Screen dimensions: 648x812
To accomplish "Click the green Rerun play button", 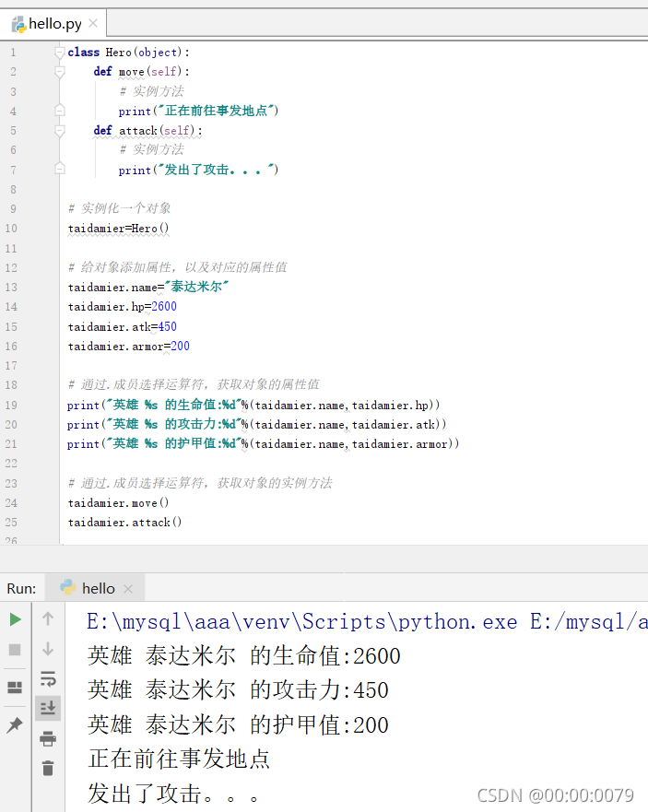I will [x=15, y=619].
